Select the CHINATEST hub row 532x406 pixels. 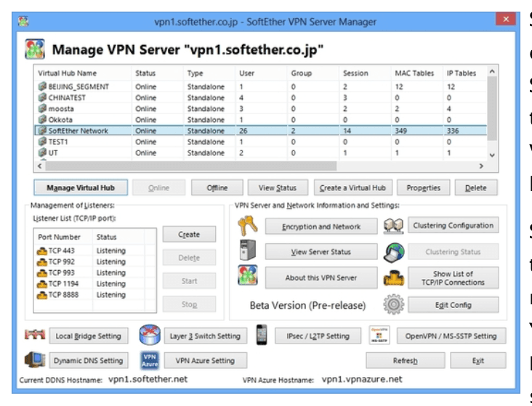point(261,97)
